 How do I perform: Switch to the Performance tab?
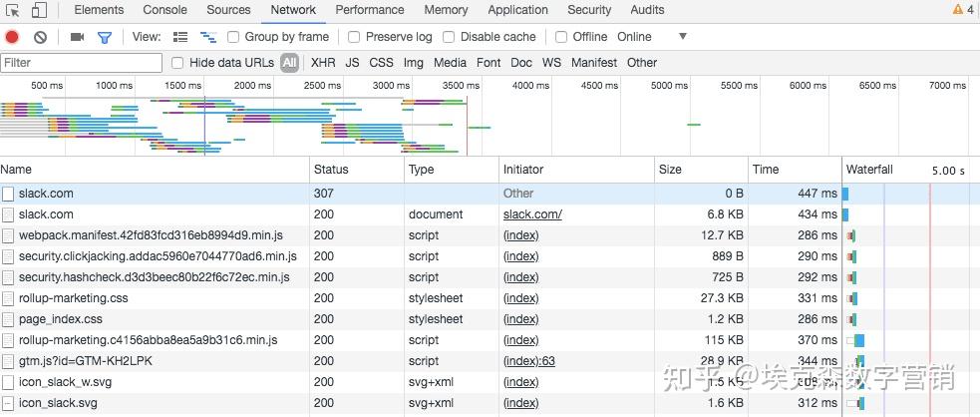[369, 10]
